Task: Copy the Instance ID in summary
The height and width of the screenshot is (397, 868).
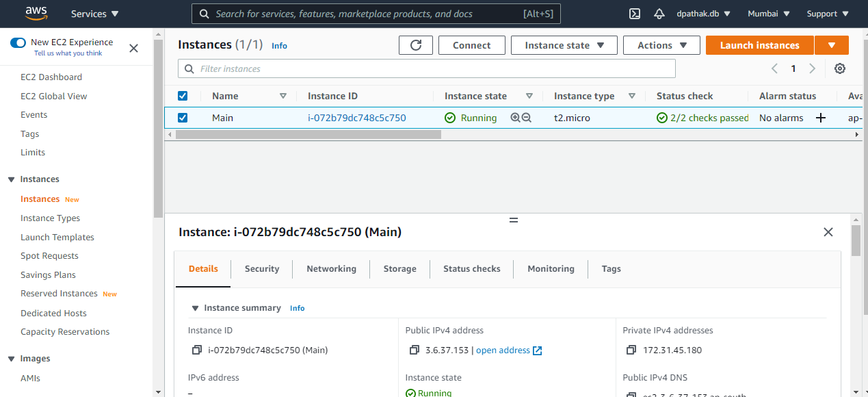Action: click(197, 350)
